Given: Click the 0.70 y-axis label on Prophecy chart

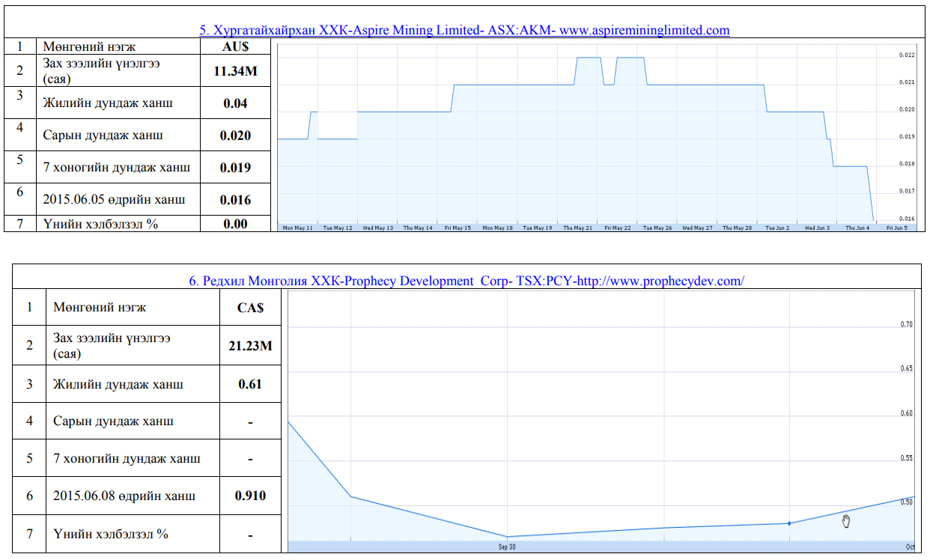Looking at the screenshot, I should click(906, 324).
